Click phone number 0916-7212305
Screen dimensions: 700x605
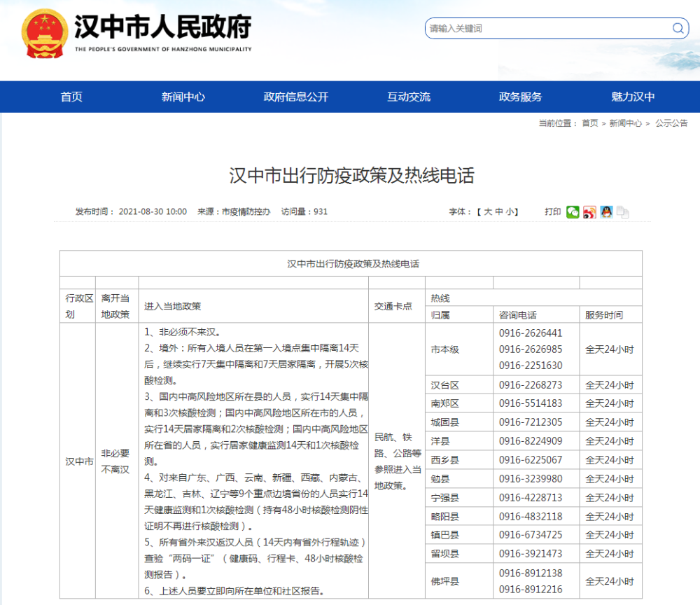pyautogui.click(x=531, y=422)
